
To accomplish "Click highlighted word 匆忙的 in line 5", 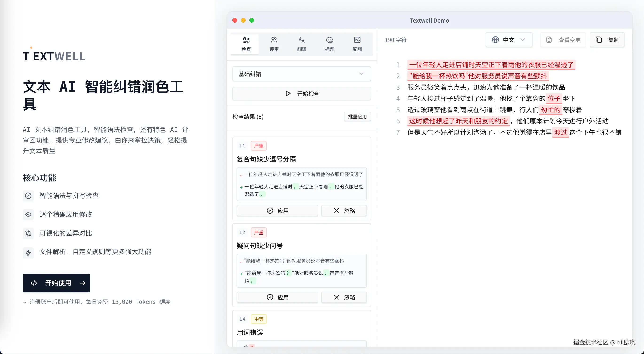I will point(550,110).
